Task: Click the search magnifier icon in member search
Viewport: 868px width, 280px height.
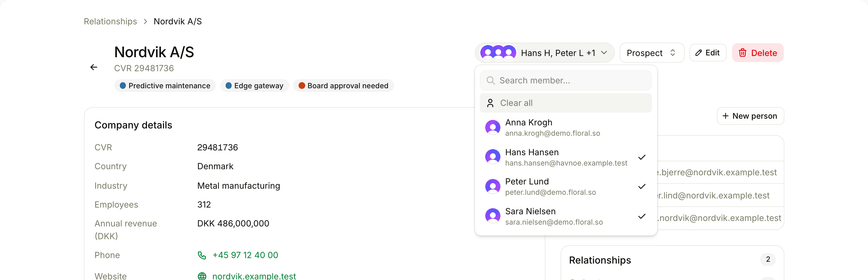Action: [x=491, y=81]
